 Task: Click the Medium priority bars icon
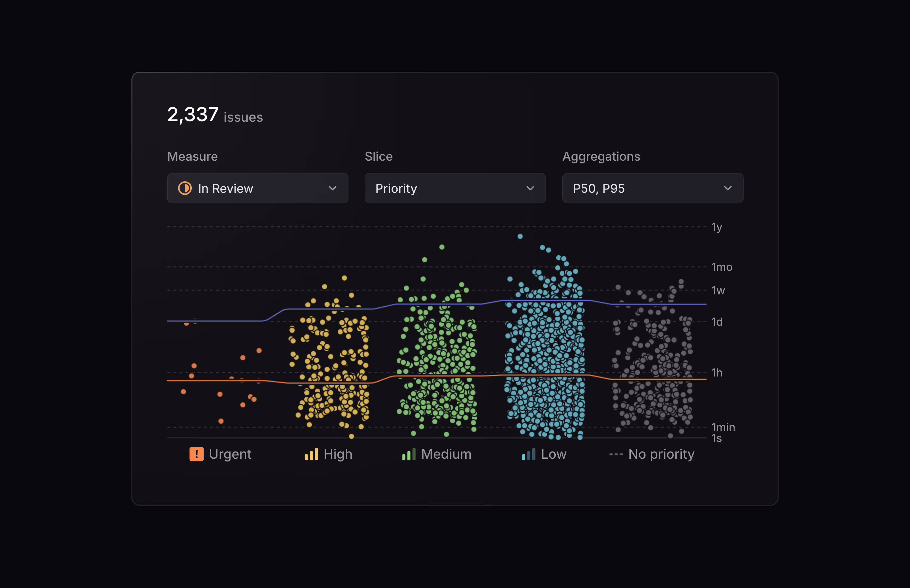click(x=408, y=454)
